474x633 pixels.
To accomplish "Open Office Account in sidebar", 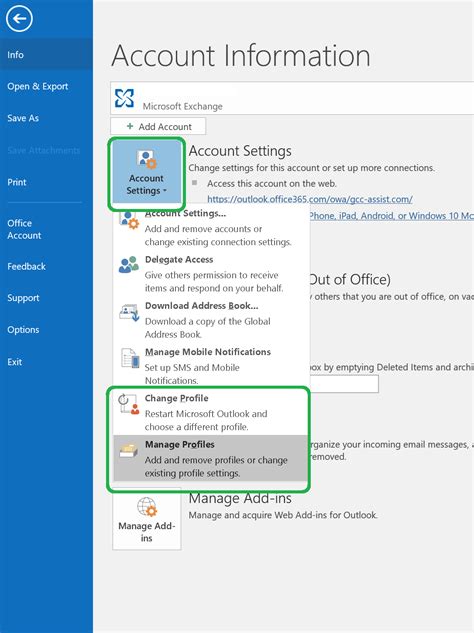I will 24,229.
